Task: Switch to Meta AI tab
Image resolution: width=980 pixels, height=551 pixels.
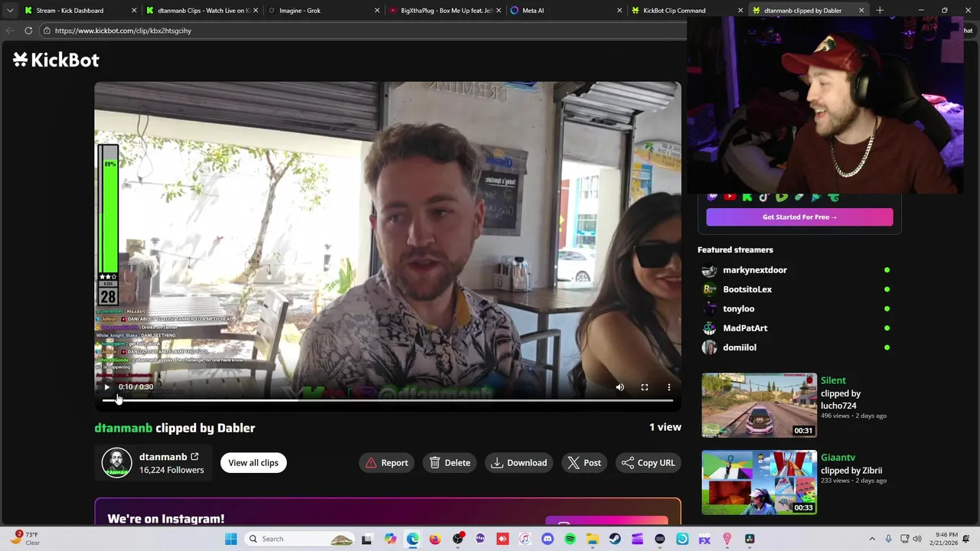Action: click(x=567, y=11)
